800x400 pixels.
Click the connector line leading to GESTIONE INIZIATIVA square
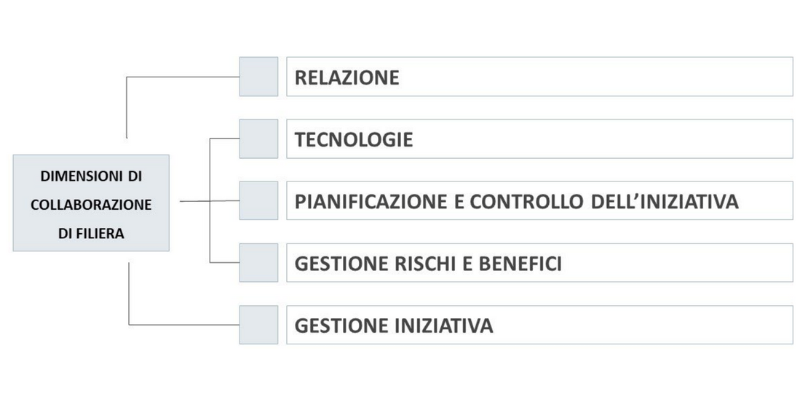(x=180, y=324)
